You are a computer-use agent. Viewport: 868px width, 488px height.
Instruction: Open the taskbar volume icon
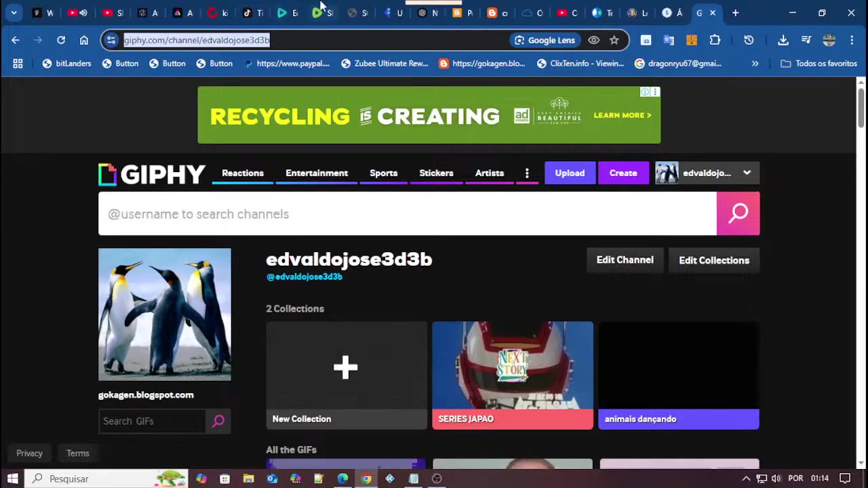pos(776,479)
